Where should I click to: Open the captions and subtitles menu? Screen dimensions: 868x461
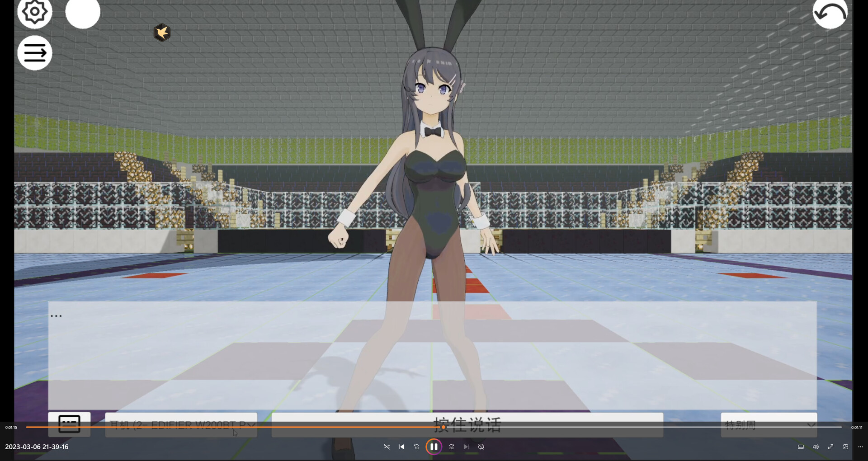(801, 447)
